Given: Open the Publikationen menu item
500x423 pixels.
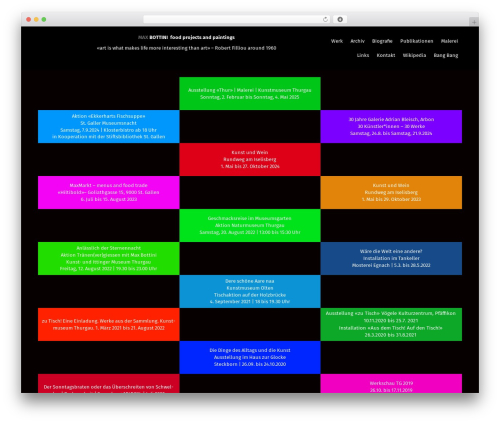Looking at the screenshot, I should click(x=417, y=41).
